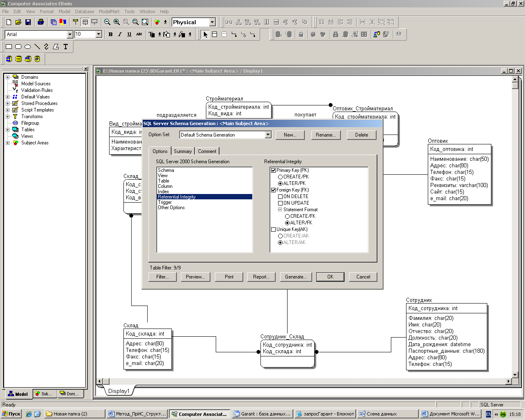Viewport: 525px width, 420px height.
Task: Click the Generate... button
Action: point(296,277)
